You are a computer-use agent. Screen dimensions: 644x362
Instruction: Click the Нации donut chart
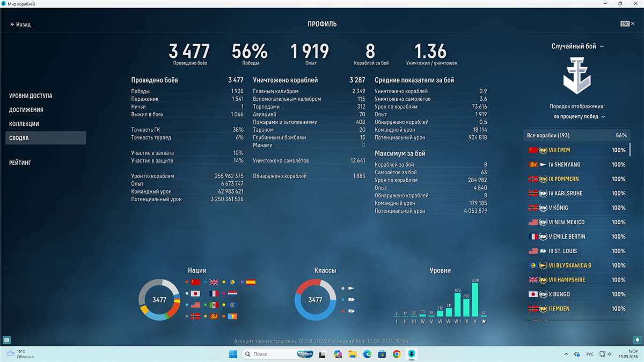pos(159,300)
